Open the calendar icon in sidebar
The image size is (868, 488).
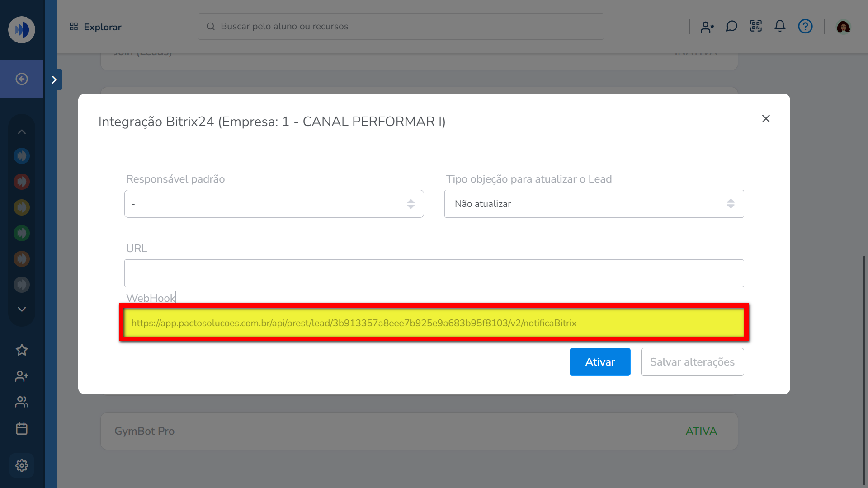(22, 428)
